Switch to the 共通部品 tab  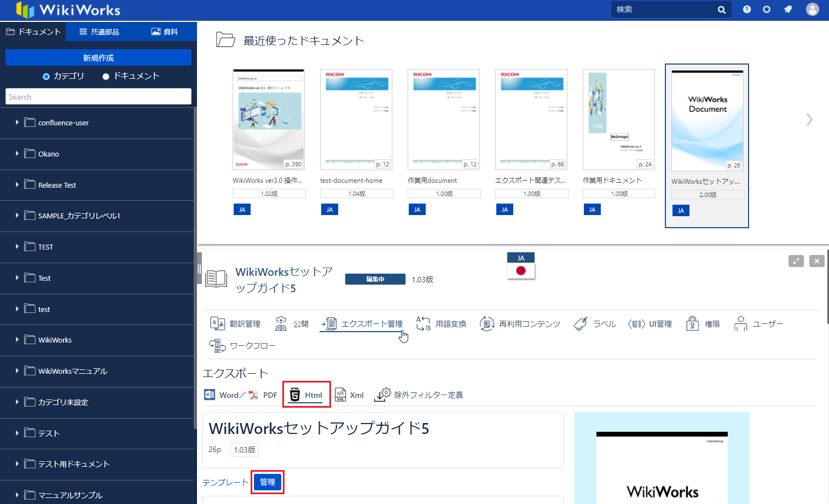tap(99, 32)
